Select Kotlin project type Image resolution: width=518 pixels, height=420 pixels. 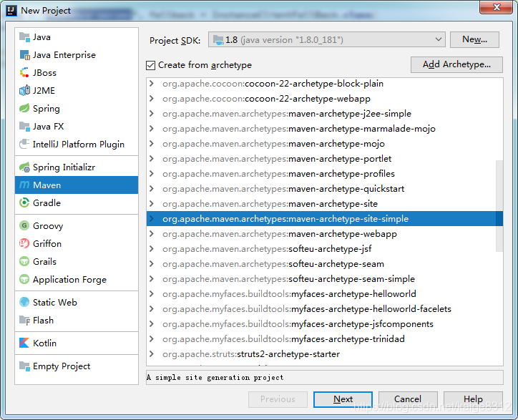point(77,343)
